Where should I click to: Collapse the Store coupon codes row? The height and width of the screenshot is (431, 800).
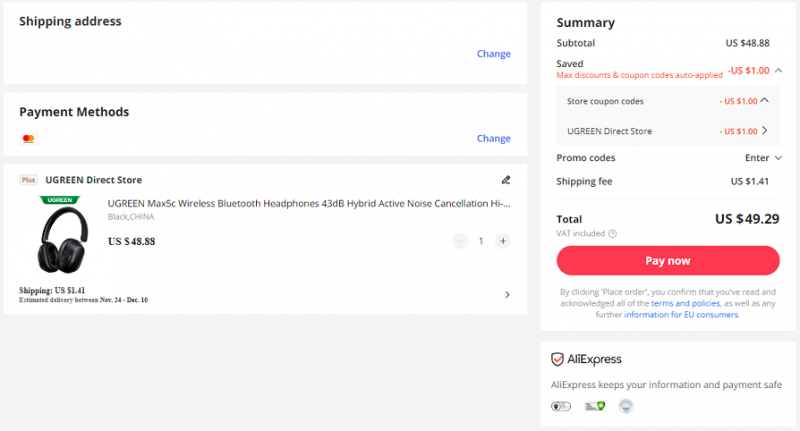tap(764, 100)
